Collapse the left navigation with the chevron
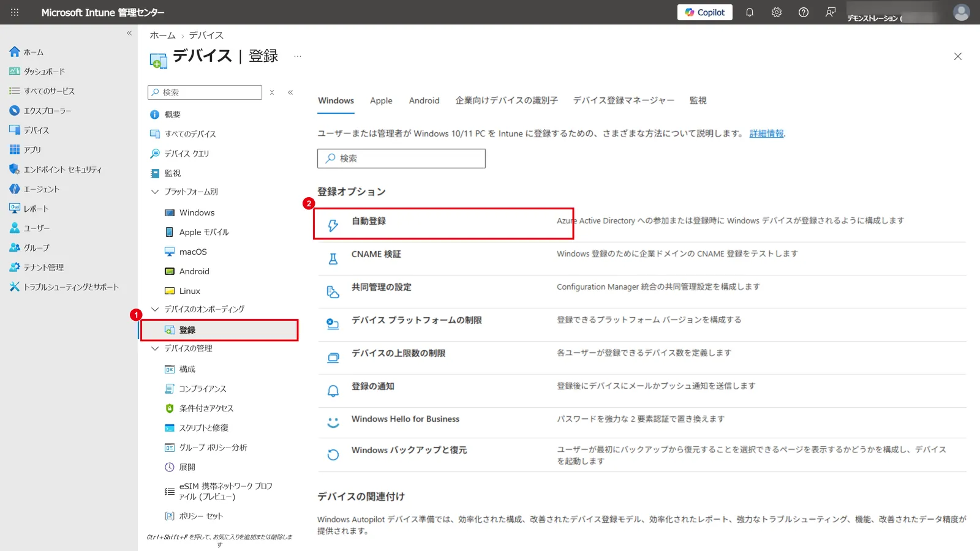This screenshot has width=980, height=551. (129, 33)
